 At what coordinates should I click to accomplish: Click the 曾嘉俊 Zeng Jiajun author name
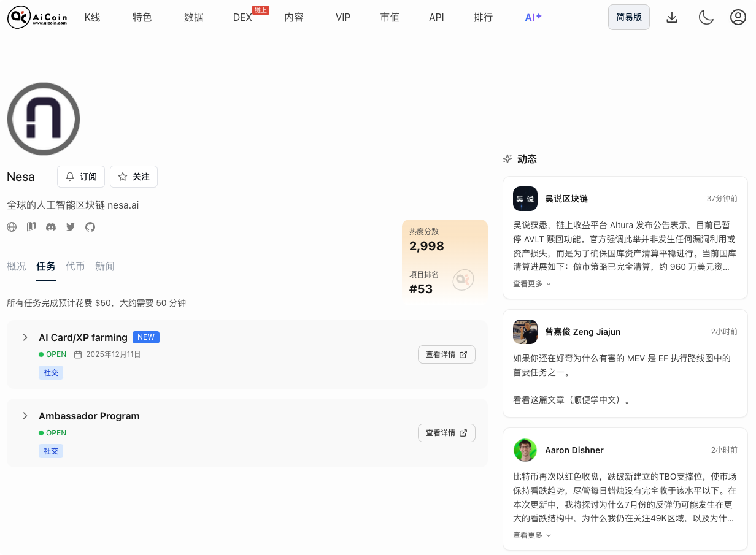[583, 332]
